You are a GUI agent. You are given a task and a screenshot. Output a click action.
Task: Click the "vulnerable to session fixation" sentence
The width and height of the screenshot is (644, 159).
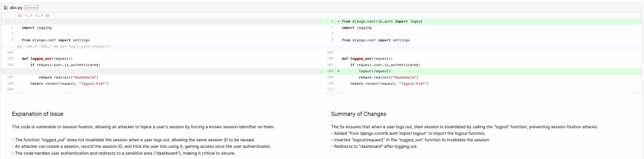click(x=143, y=127)
